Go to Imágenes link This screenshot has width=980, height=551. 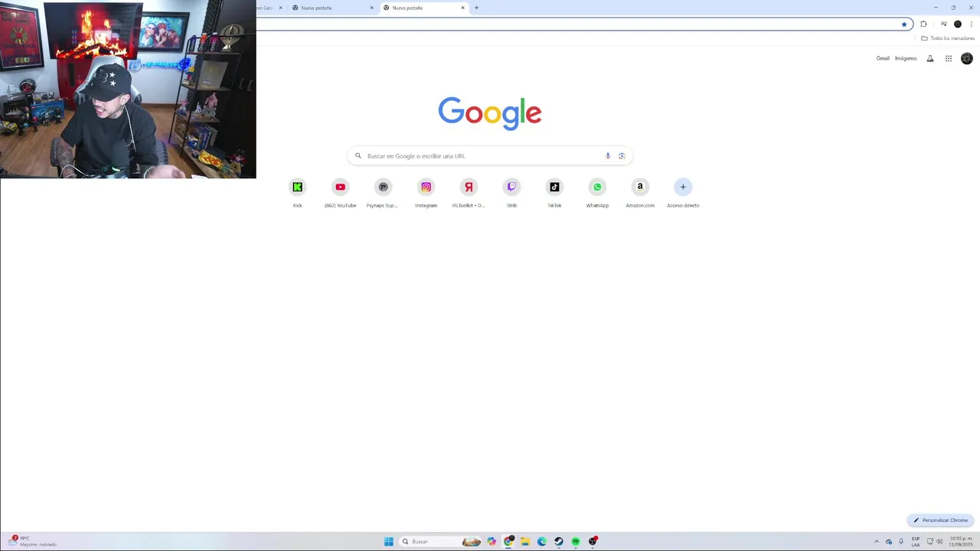[906, 58]
